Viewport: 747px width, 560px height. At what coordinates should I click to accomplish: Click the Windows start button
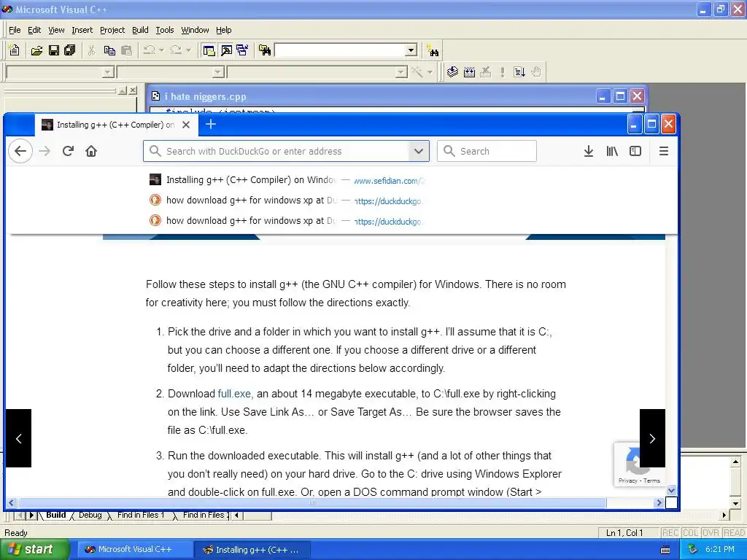pos(34,550)
